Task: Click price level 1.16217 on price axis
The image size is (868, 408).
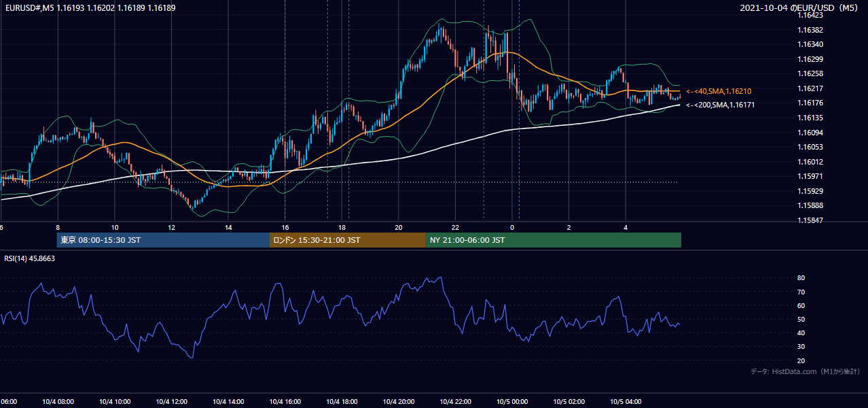Action: coord(811,88)
